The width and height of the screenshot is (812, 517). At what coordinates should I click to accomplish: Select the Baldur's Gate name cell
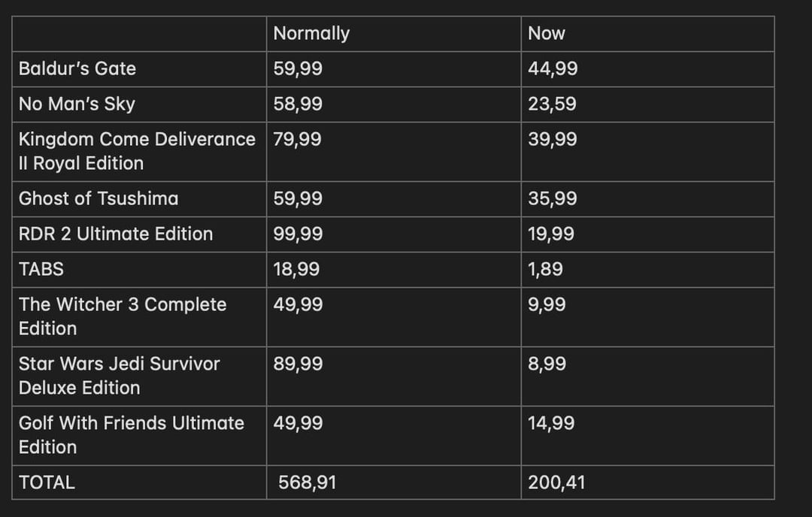click(x=77, y=69)
